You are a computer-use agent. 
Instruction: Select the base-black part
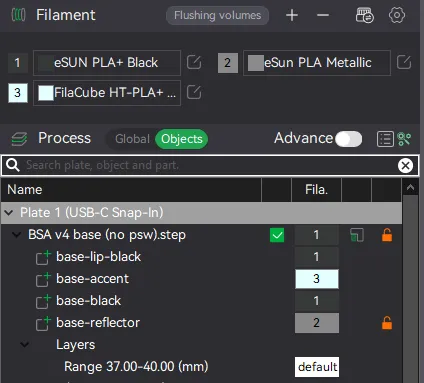point(88,301)
